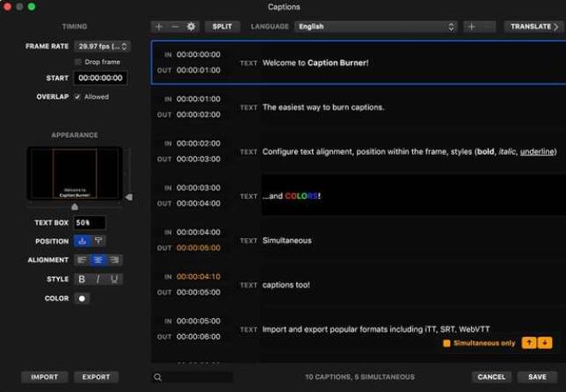Click the IMPORT button
The image size is (566, 392).
click(45, 377)
